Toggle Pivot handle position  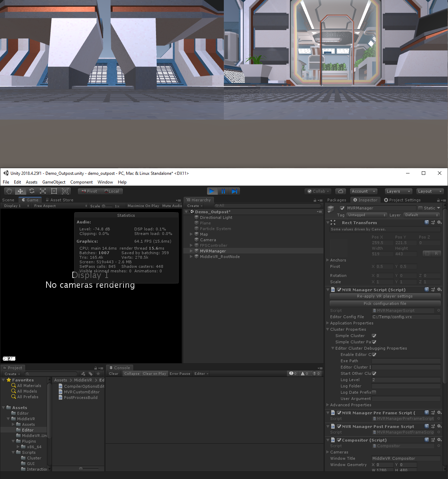coord(89,191)
